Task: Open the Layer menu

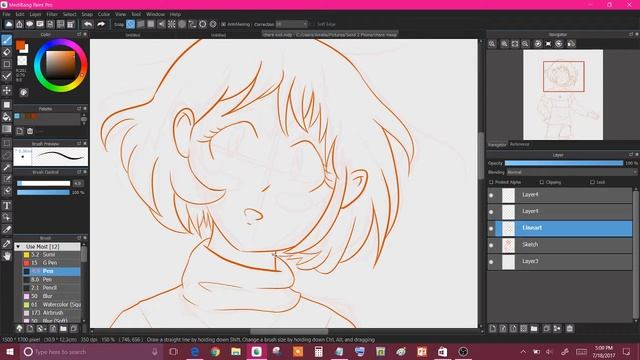Action: tap(36, 14)
